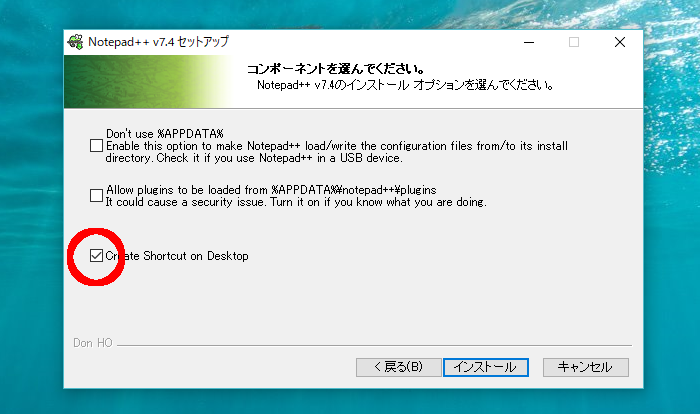Click the 'directory. Check it if you use Notepad++' line

coord(254,158)
